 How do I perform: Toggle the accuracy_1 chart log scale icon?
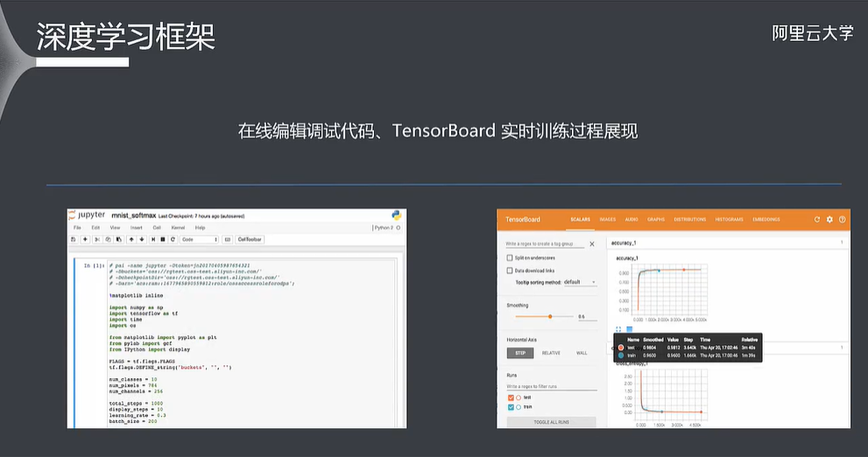(x=630, y=329)
